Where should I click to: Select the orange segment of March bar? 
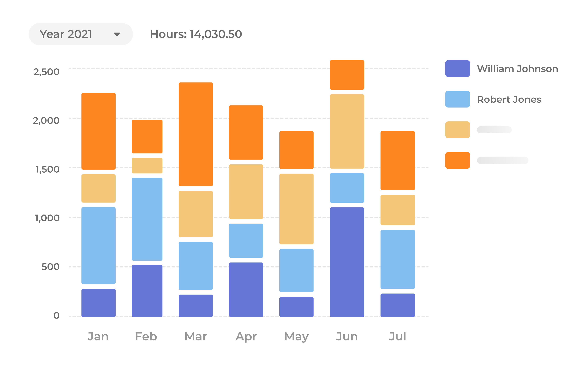pyautogui.click(x=196, y=134)
